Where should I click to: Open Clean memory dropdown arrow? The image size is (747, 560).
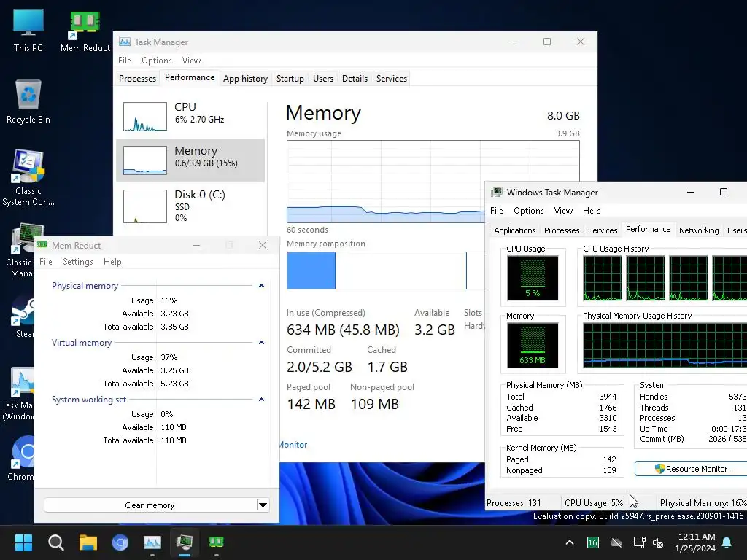[x=263, y=505]
